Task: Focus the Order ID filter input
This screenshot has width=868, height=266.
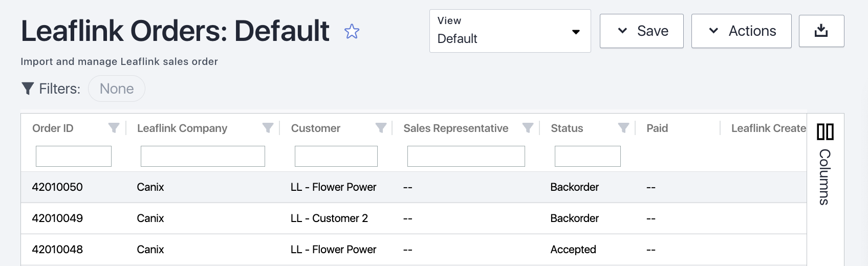Action: pos(74,156)
